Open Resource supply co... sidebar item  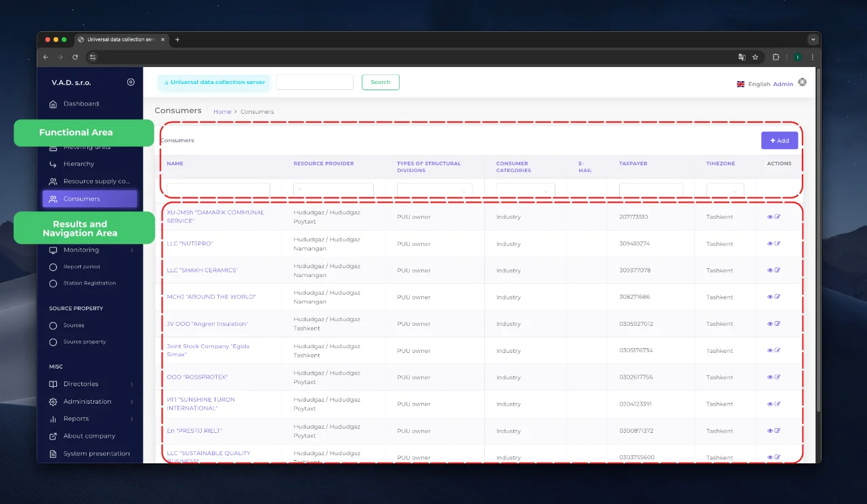91,182
